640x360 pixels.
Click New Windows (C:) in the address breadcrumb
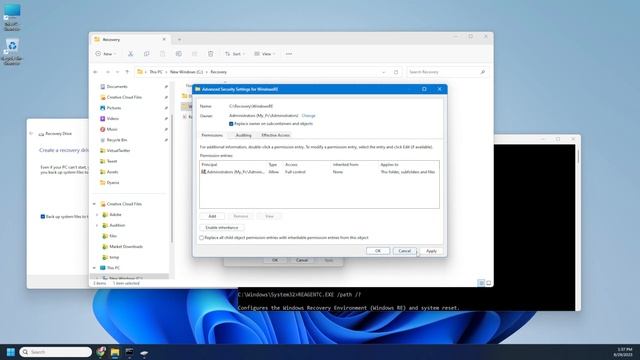186,72
